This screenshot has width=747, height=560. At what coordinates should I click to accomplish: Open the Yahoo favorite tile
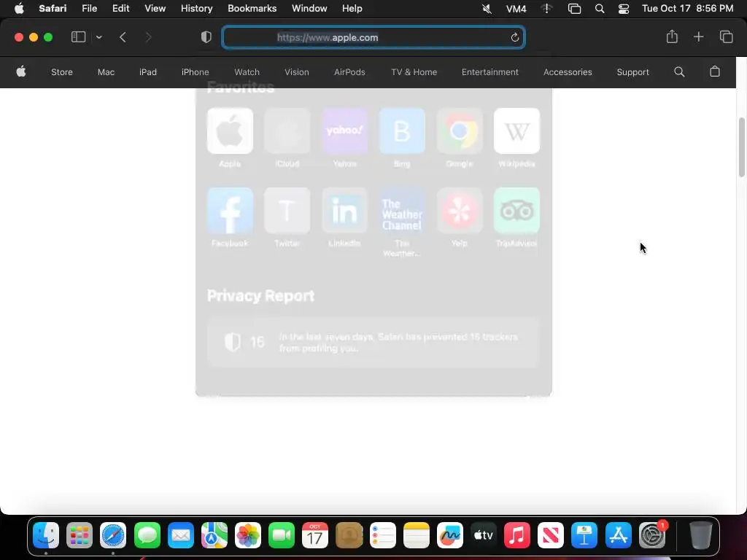[x=345, y=131]
